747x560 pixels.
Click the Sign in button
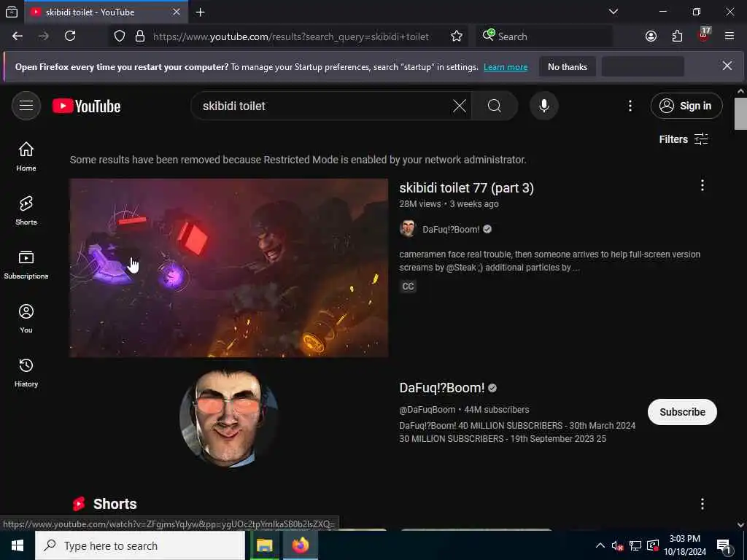(686, 106)
